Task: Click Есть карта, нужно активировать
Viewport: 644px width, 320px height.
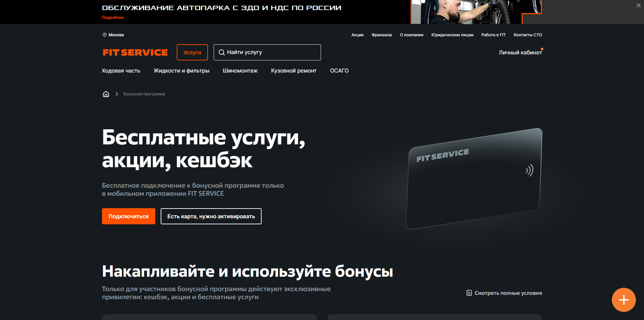Action: point(211,216)
